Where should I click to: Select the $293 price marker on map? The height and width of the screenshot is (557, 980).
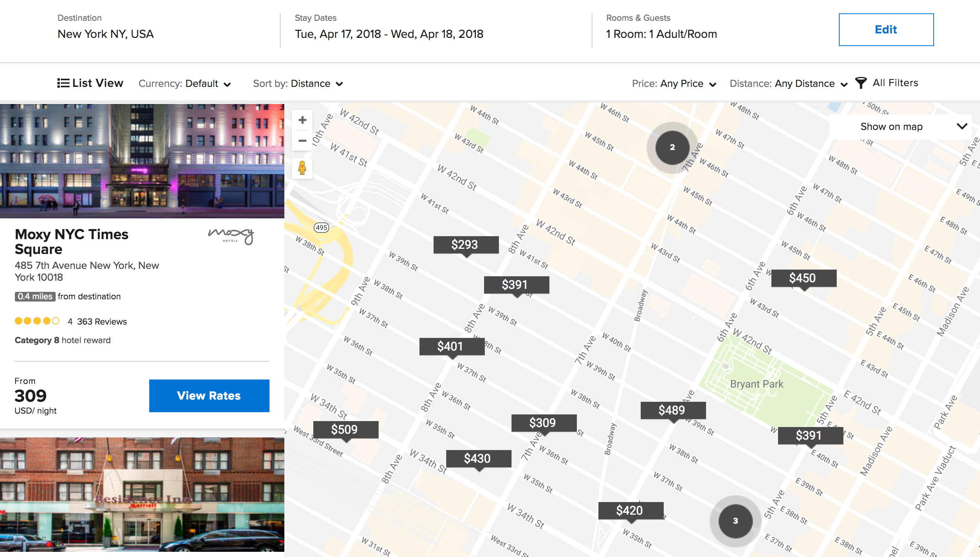coord(465,245)
